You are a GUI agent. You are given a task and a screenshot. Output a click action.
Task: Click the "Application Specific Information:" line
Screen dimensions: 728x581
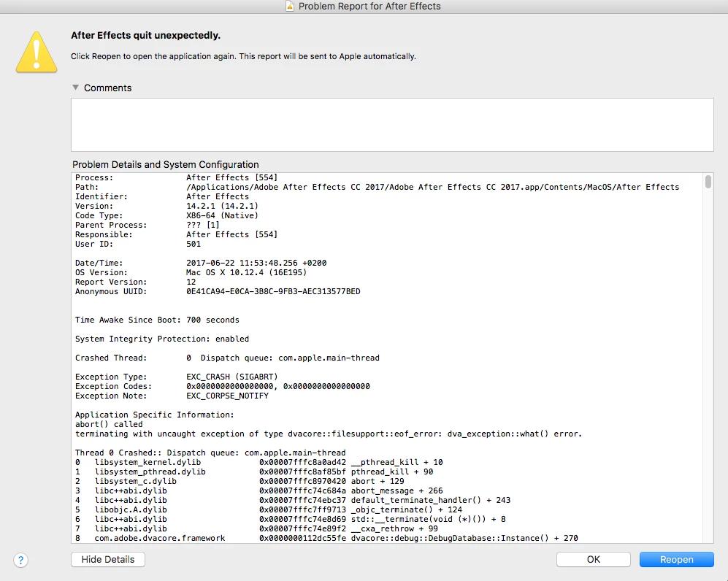pos(155,415)
